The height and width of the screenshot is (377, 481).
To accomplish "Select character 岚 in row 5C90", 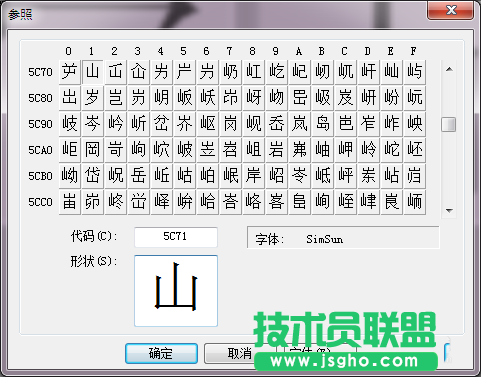I will pos(299,124).
